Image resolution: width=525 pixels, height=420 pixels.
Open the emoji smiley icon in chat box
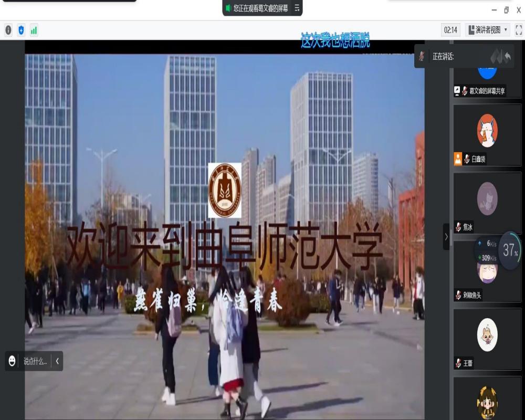pos(12,361)
